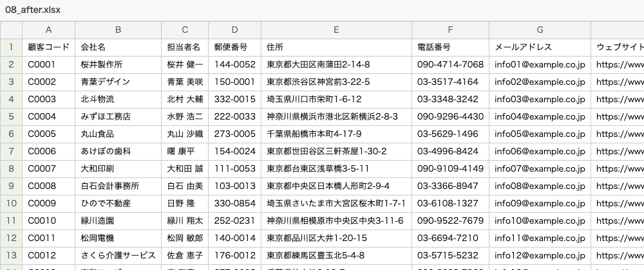Select column C header
This screenshot has width=644, height=270.
[185, 30]
